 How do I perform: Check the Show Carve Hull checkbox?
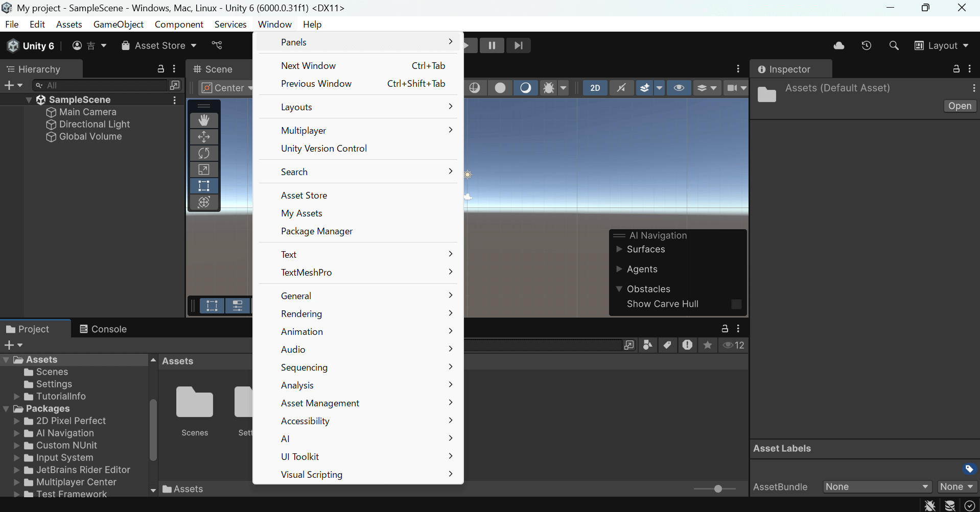pyautogui.click(x=736, y=304)
